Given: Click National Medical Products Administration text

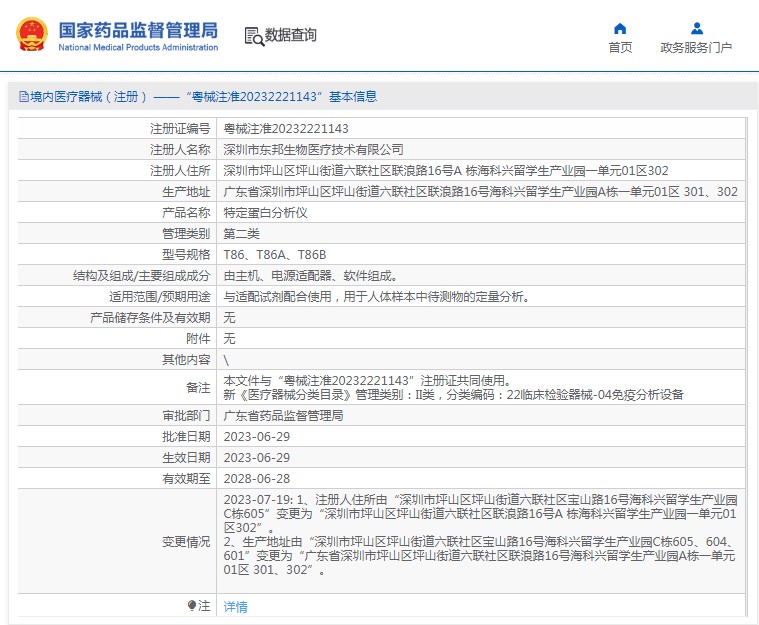Looking at the screenshot, I should pyautogui.click(x=138, y=47).
